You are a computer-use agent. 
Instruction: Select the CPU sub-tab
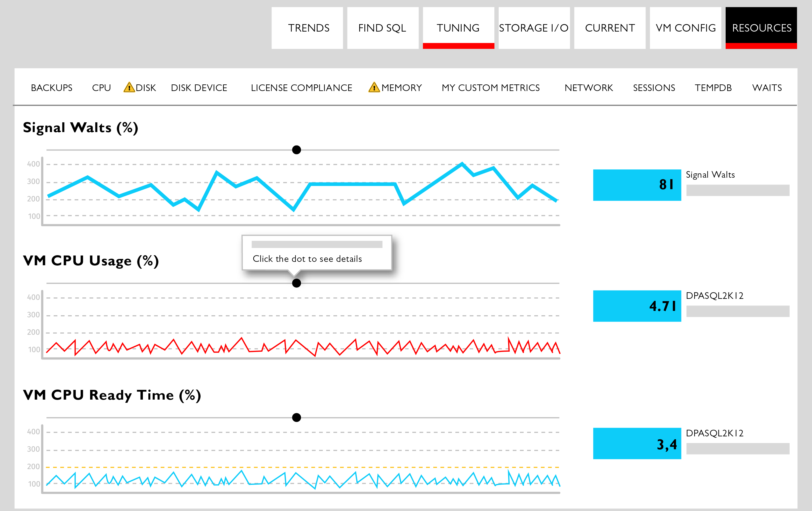[102, 88]
